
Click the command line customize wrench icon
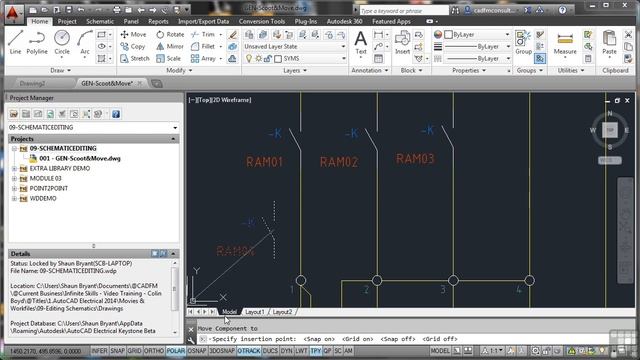[x=191, y=340]
